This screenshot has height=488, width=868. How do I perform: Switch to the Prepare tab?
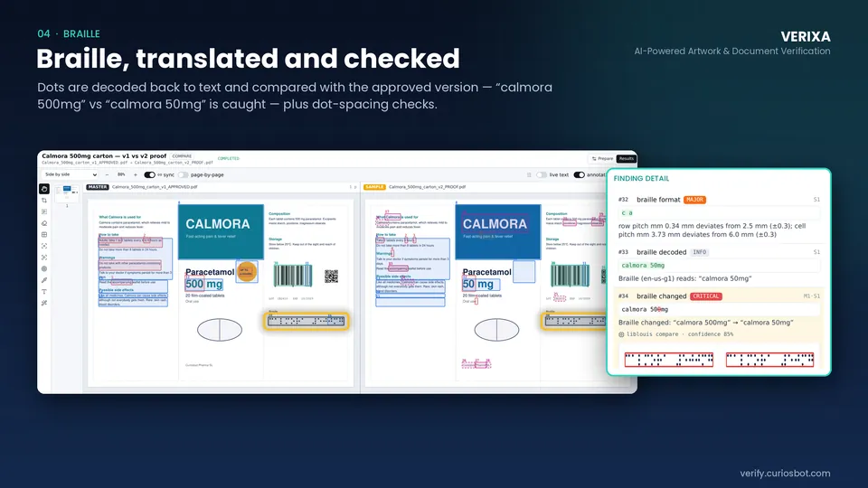tap(602, 159)
